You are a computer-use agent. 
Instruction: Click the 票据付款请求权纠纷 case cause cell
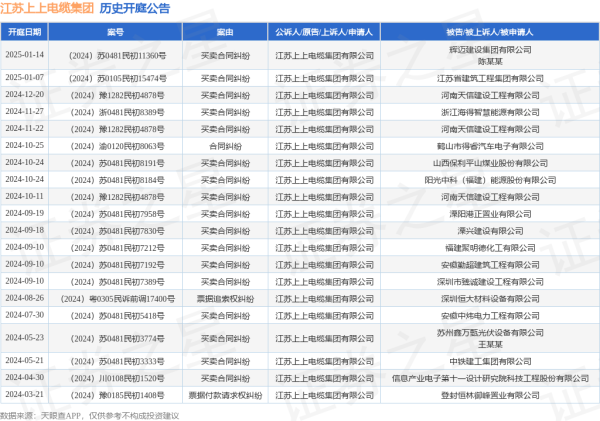[225, 395]
